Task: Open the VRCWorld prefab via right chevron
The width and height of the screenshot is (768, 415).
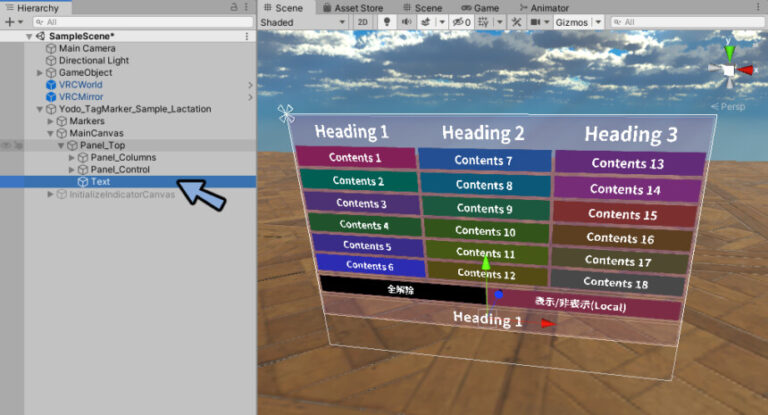Action: [x=250, y=85]
